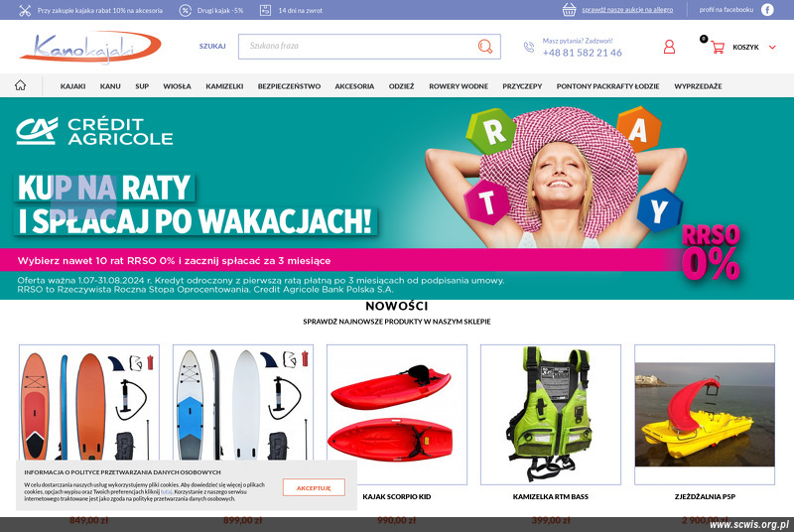Expand the Koszyk dropdown arrow
The image size is (794, 532).
point(772,47)
